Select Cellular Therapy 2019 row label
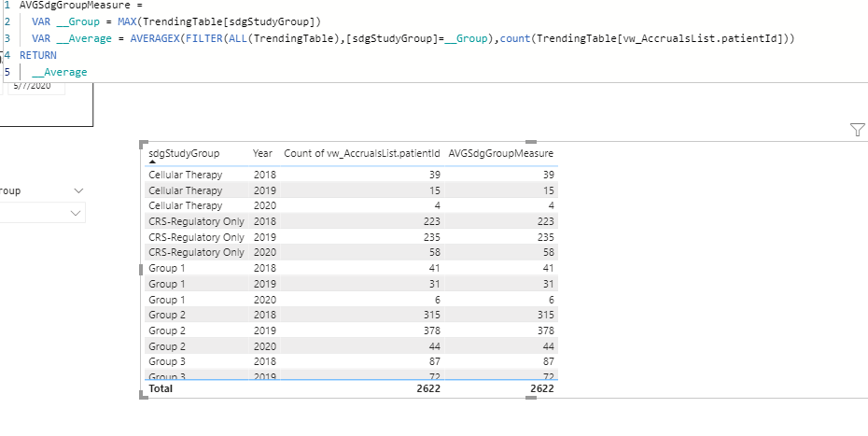Image resolution: width=868 pixels, height=436 pixels. click(186, 190)
